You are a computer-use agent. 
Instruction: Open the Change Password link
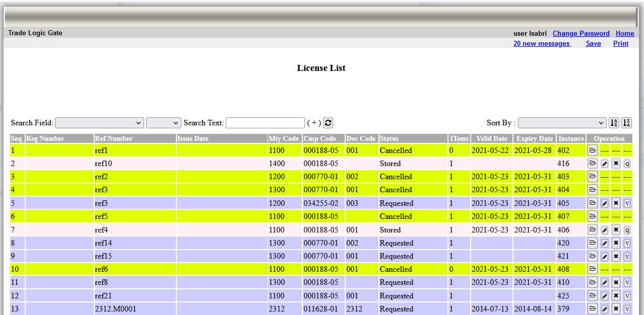point(581,33)
